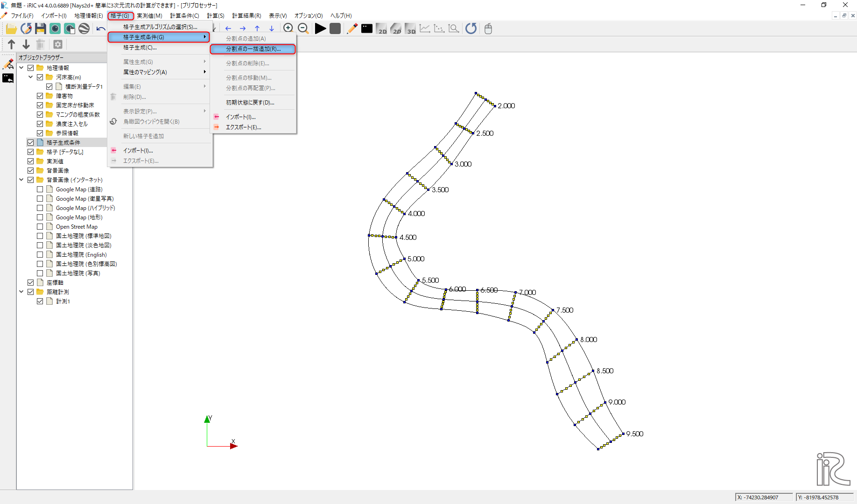Start the calculation with the play icon
Screen dimensions: 857x504
coord(320,29)
